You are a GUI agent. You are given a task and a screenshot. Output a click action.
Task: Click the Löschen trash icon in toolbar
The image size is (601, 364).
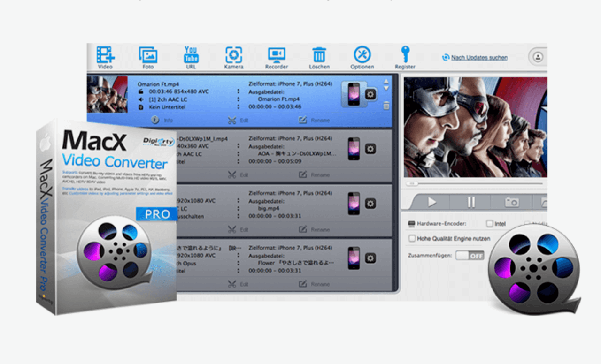coord(319,54)
